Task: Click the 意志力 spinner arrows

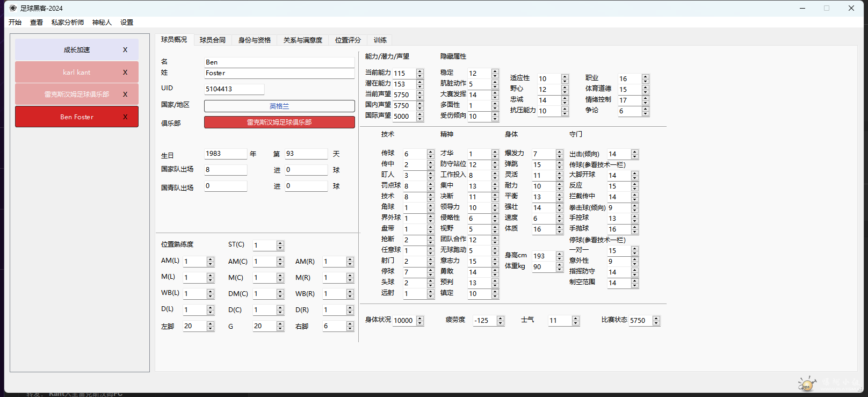Action: click(x=495, y=261)
